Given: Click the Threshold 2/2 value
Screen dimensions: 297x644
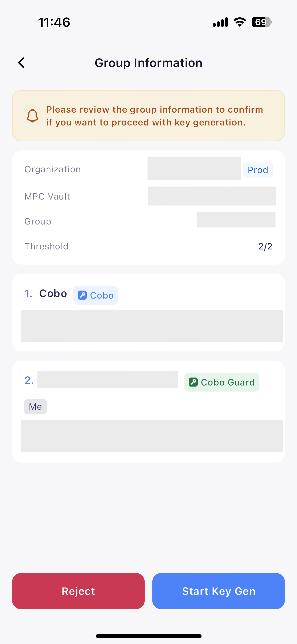Looking at the screenshot, I should pyautogui.click(x=265, y=246).
